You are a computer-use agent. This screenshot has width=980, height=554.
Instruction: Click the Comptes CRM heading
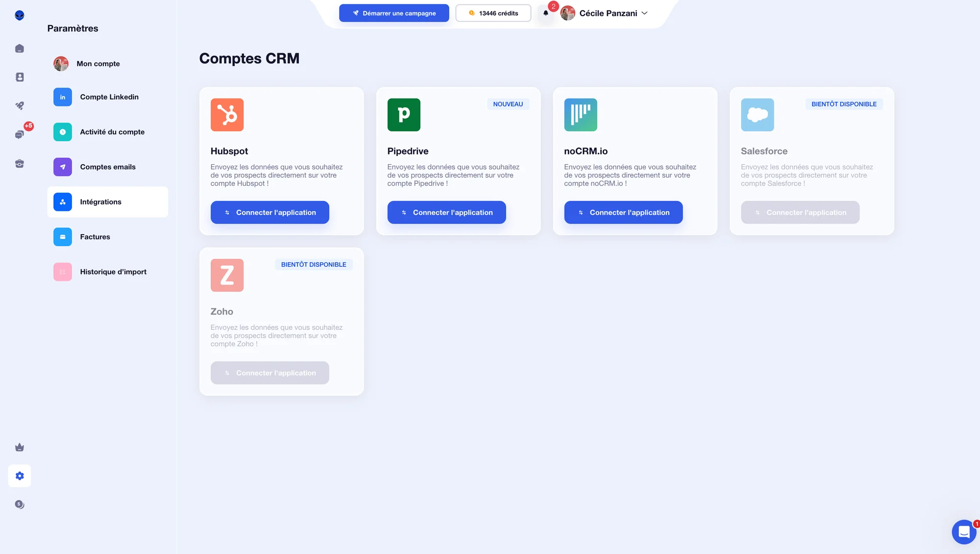[x=249, y=58]
